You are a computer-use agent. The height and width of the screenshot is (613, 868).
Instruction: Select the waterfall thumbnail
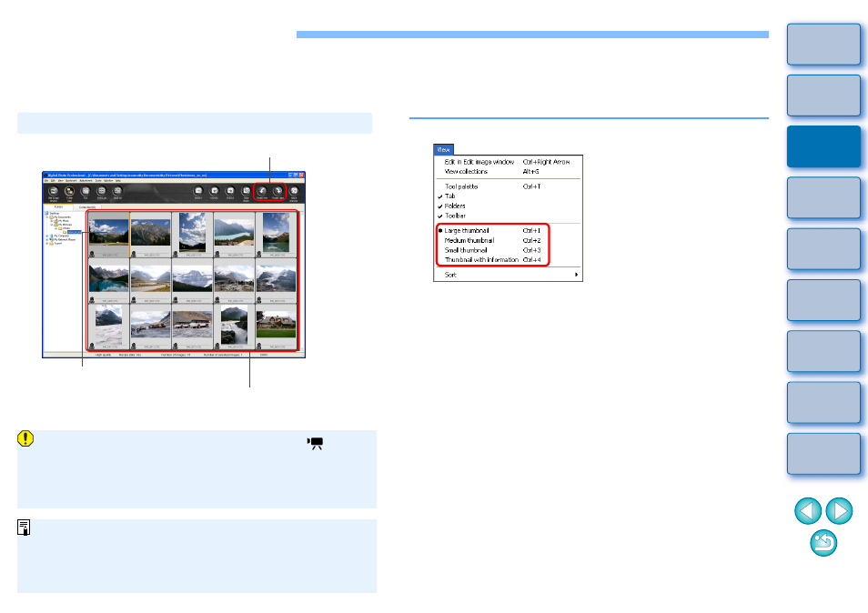[x=234, y=327]
